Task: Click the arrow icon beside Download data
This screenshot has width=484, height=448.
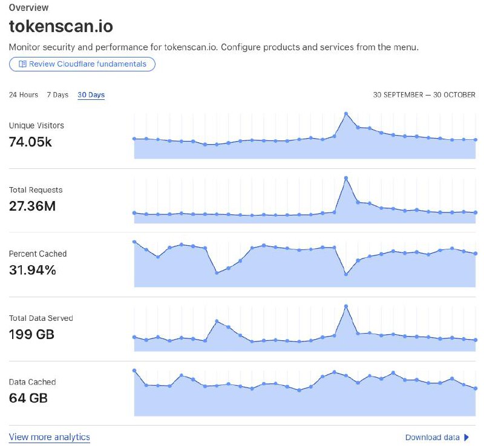Action: tap(466, 437)
